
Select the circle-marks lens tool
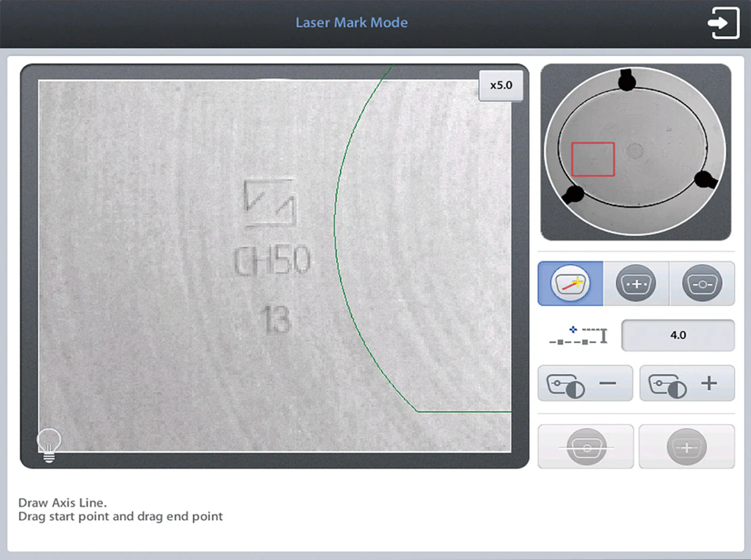[702, 283]
